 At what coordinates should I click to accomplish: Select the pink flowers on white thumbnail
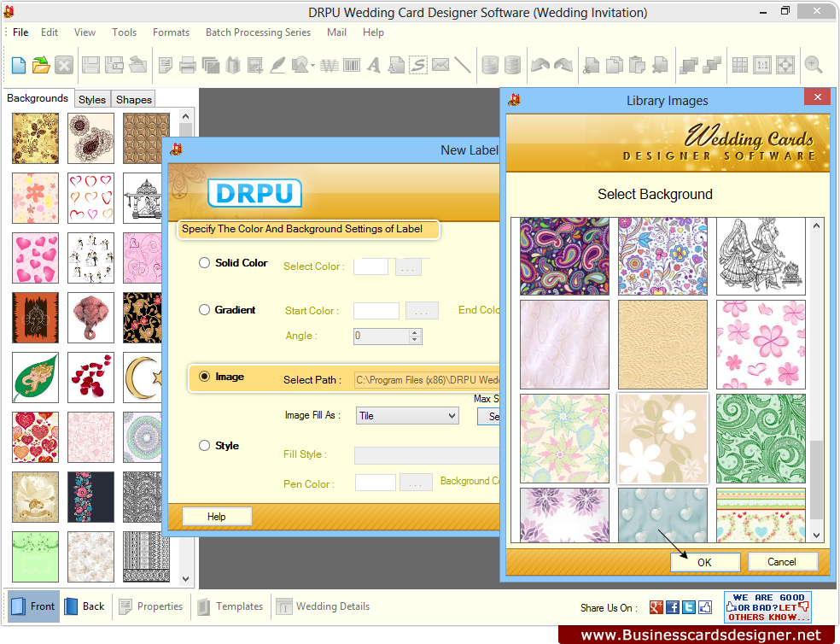tap(761, 344)
